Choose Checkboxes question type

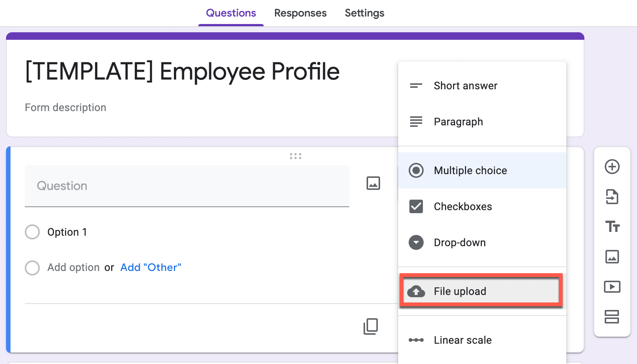462,206
